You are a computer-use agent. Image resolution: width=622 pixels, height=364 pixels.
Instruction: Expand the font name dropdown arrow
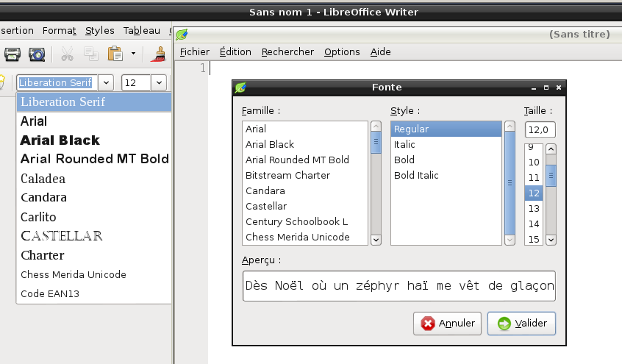pos(106,82)
